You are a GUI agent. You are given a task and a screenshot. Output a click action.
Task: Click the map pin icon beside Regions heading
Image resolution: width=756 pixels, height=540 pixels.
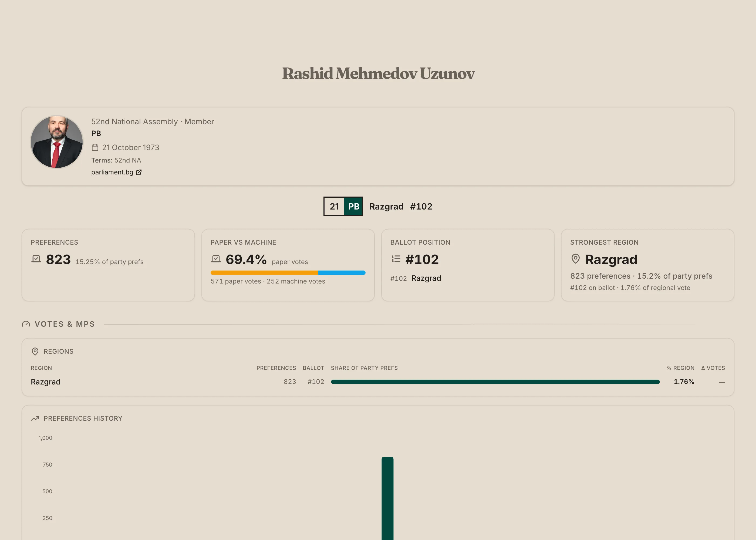pos(35,352)
